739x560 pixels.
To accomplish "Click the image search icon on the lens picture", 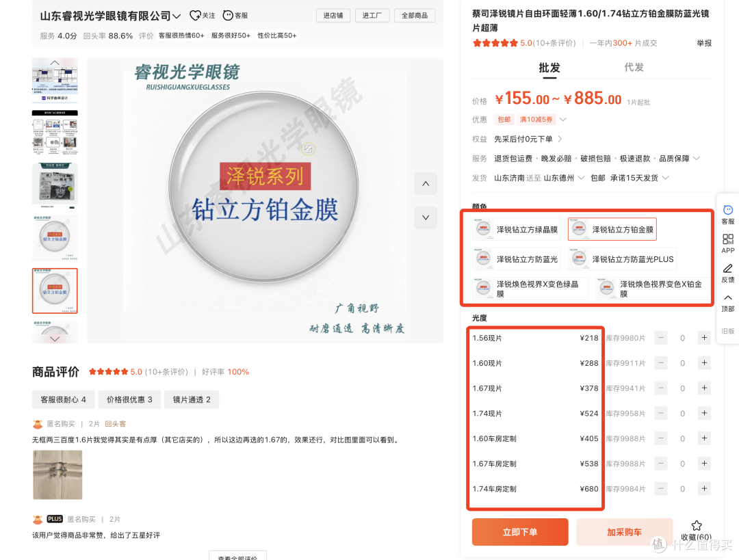I will pyautogui.click(x=308, y=149).
